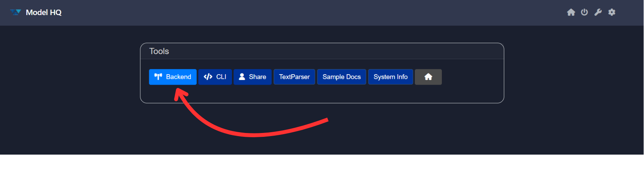Click the gray home button in Tools
Screen dimensions: 644x172
pyautogui.click(x=428, y=77)
